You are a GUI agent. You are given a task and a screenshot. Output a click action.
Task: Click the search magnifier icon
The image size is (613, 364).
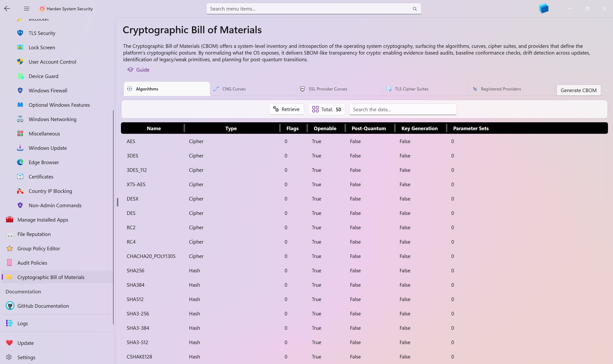point(415,9)
